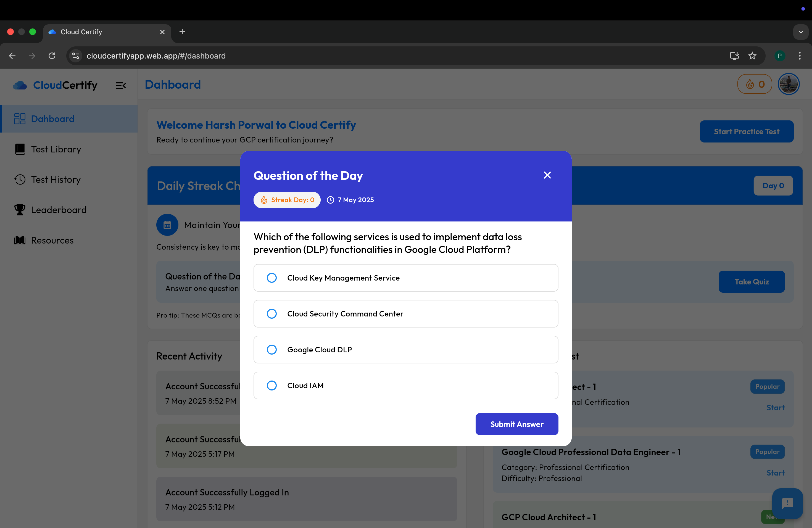This screenshot has height=528, width=812.
Task: Click the Streak Day 0 badge
Action: [287, 200]
